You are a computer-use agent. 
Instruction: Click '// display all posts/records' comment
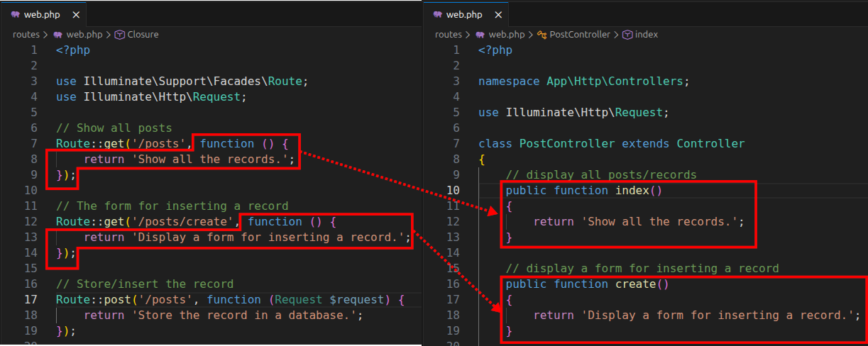tap(601, 174)
